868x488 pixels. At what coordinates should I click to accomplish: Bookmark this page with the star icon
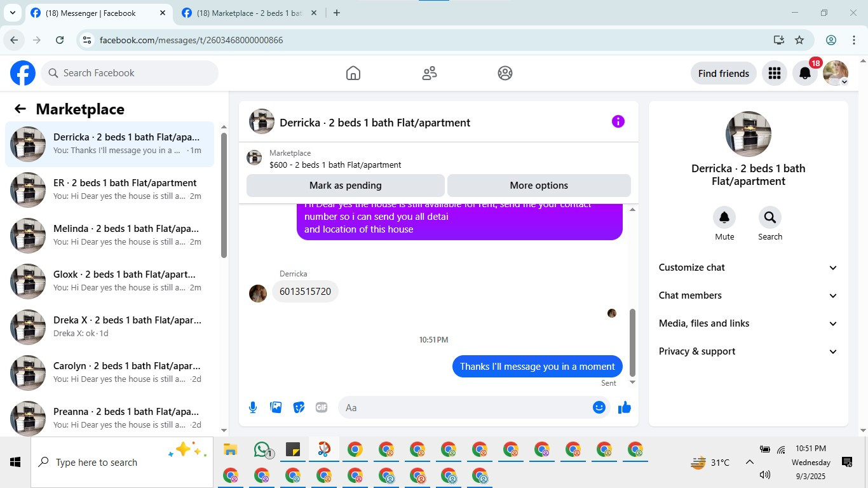tap(799, 40)
